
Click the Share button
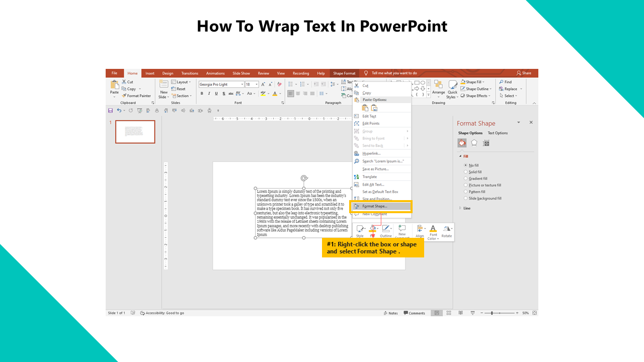(x=524, y=73)
